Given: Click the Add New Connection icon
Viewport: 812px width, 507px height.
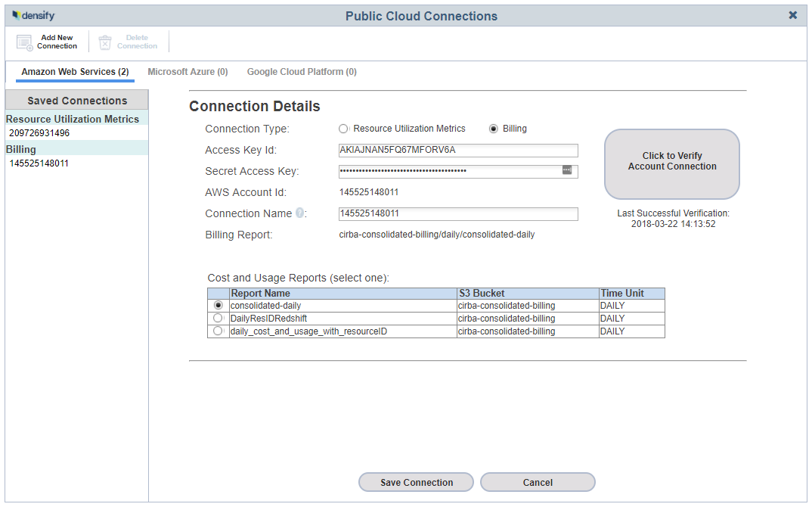Looking at the screenshot, I should pyautogui.click(x=25, y=42).
